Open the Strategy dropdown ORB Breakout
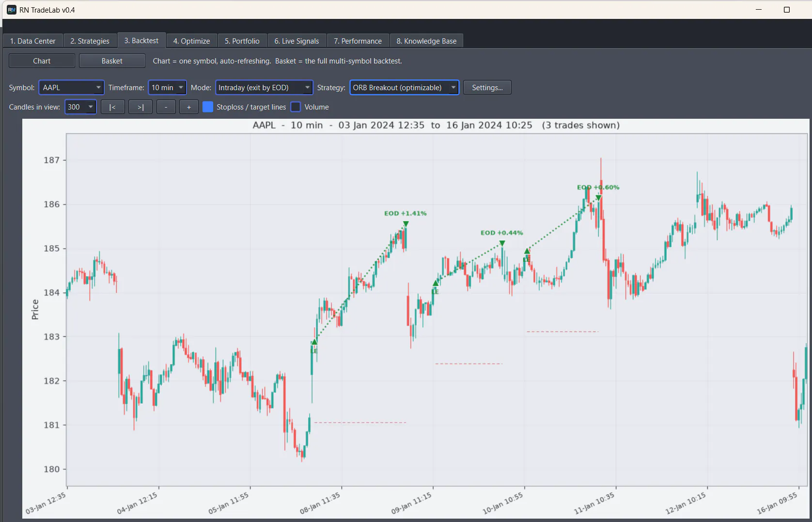 click(405, 88)
